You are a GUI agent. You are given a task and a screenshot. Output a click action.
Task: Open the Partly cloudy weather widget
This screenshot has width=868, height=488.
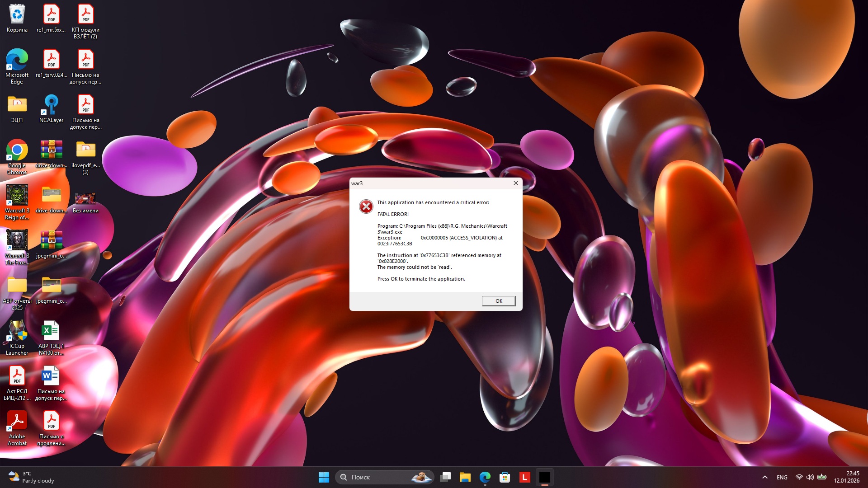coord(32,477)
